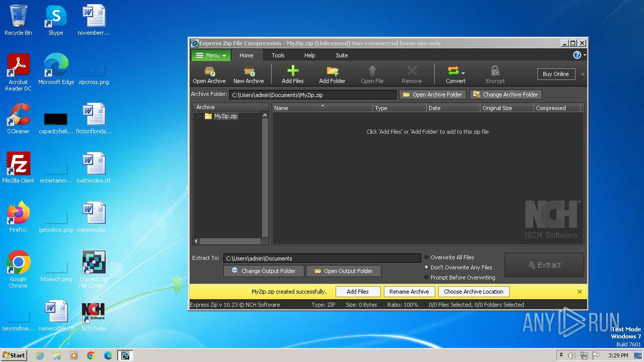Select the Google Chrome desktop icon
Viewport: 644px width, 362px height.
point(18,270)
